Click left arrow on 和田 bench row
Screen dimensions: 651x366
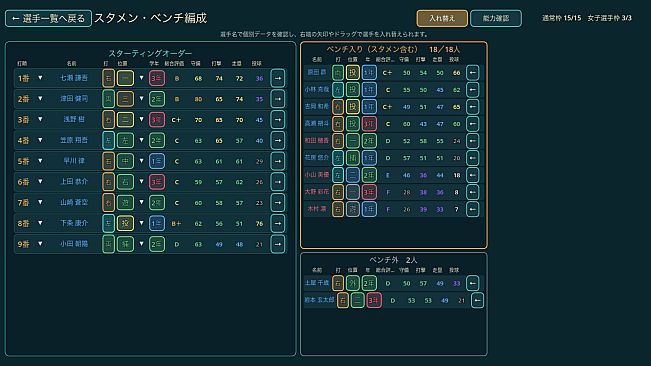(472, 141)
